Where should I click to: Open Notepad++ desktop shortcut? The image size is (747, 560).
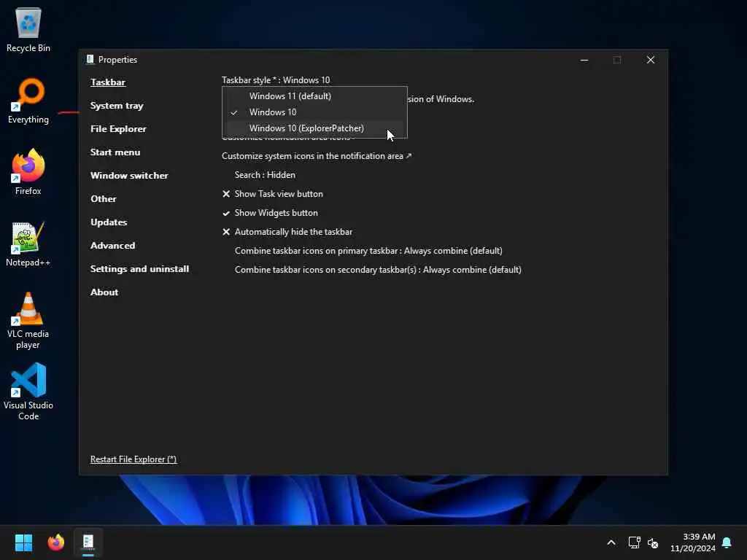pyautogui.click(x=28, y=244)
